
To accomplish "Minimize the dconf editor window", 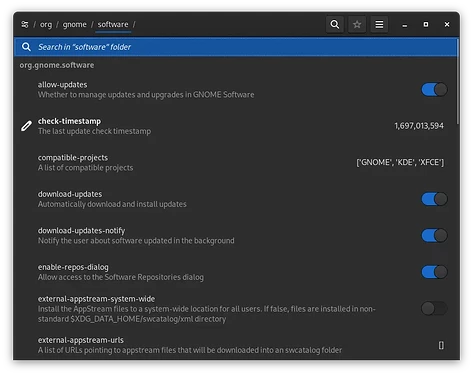I will 405,25.
